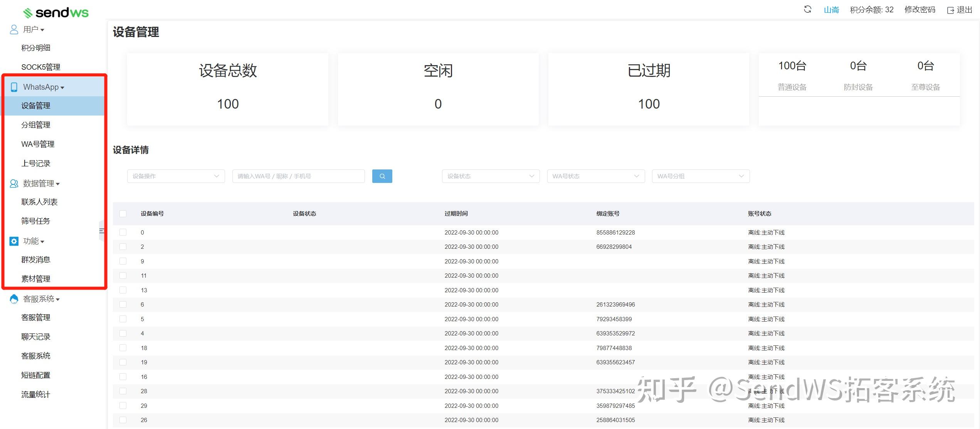Open 分组管理 in the sidebar menu

click(x=36, y=125)
